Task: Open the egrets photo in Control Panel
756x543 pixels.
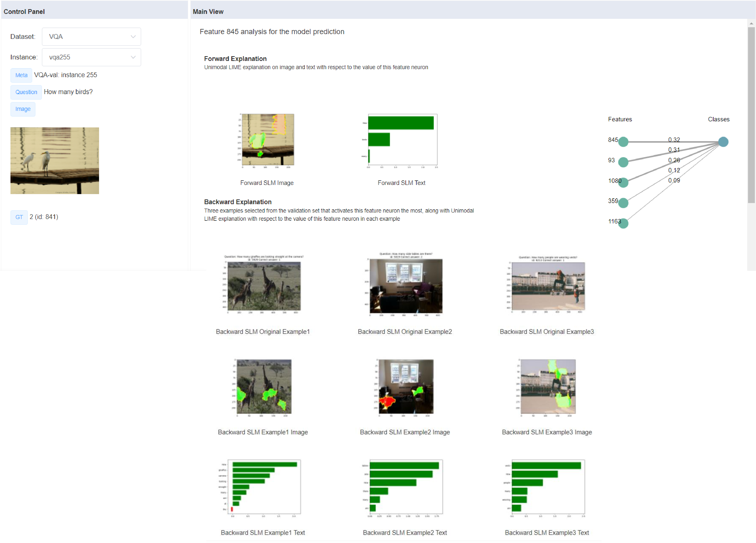Action: click(x=55, y=161)
